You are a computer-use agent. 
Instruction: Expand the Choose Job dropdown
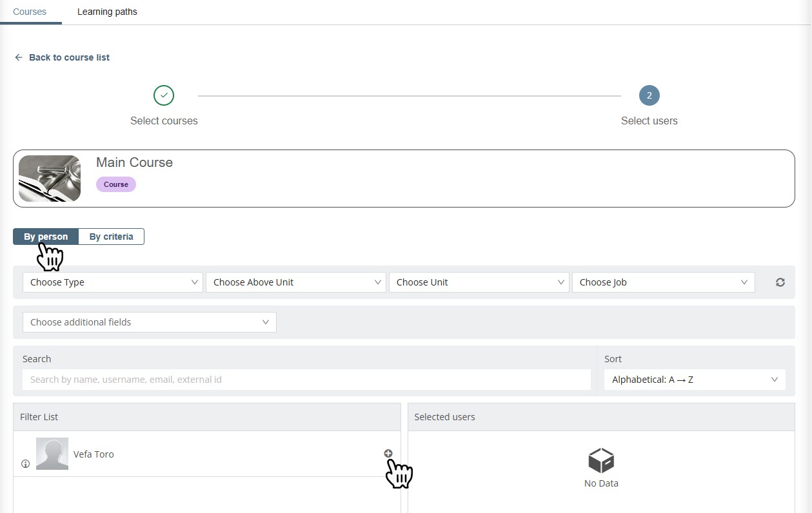point(663,282)
